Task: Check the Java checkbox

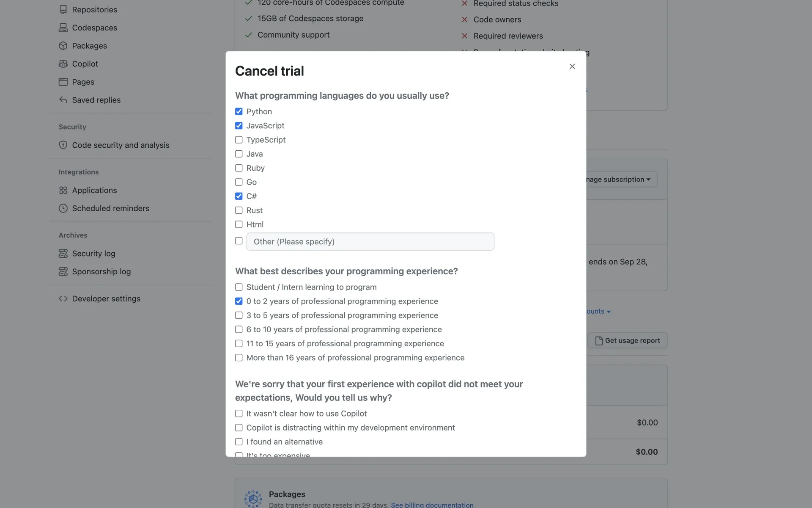Action: pyautogui.click(x=239, y=154)
